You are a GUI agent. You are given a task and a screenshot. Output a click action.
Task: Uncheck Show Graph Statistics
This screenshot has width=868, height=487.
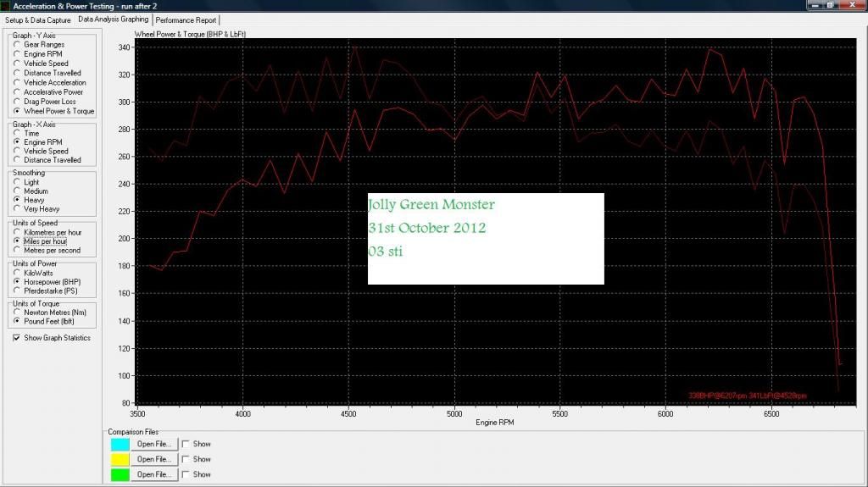click(17, 338)
